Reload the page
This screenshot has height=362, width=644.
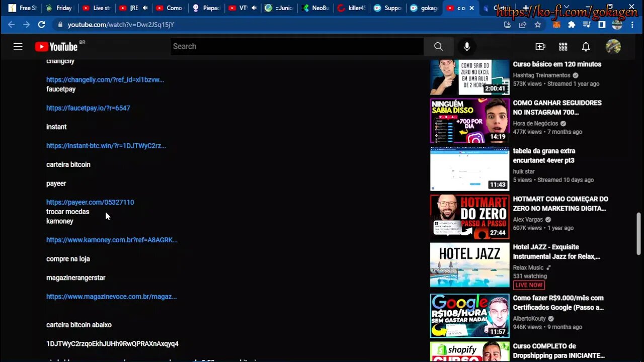(42, 25)
